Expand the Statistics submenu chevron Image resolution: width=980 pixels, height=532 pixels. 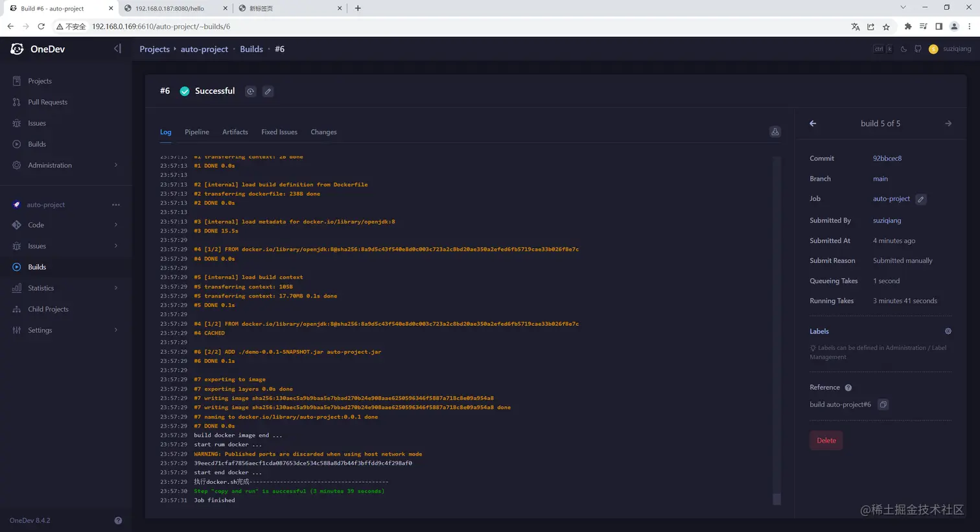click(x=116, y=288)
